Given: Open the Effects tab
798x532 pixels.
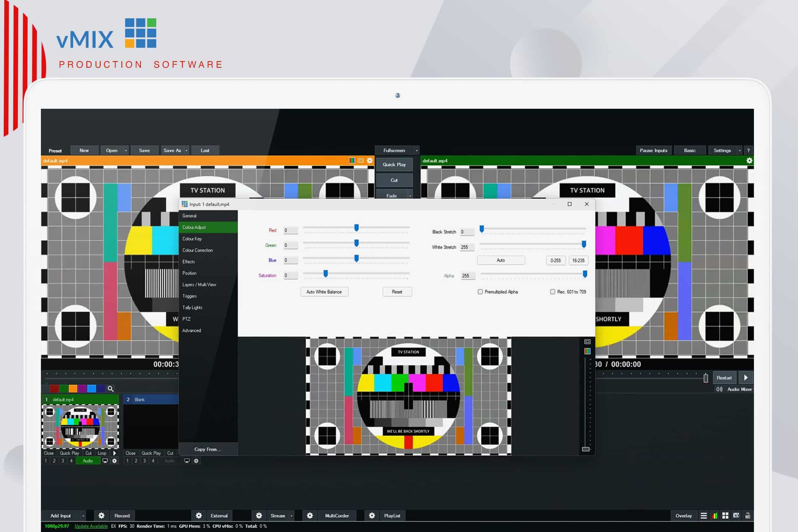Looking at the screenshot, I should coord(208,261).
